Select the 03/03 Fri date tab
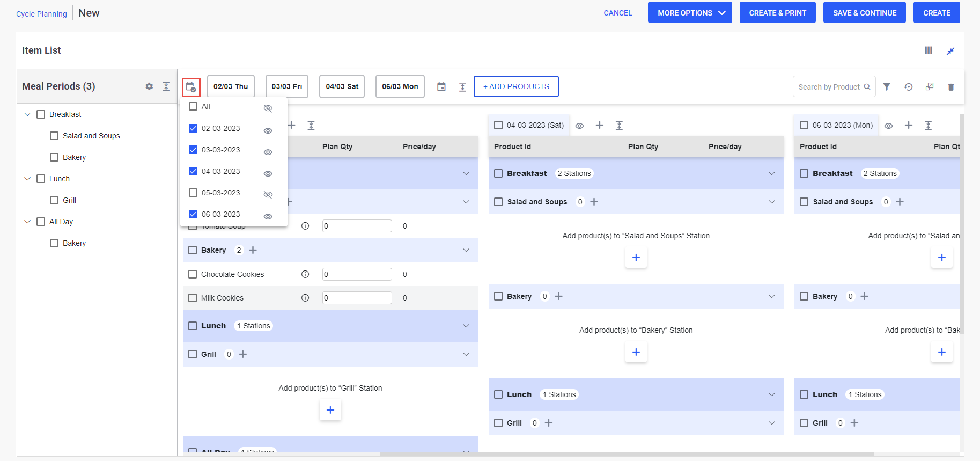Viewport: 980px width, 461px height. pyautogui.click(x=287, y=86)
